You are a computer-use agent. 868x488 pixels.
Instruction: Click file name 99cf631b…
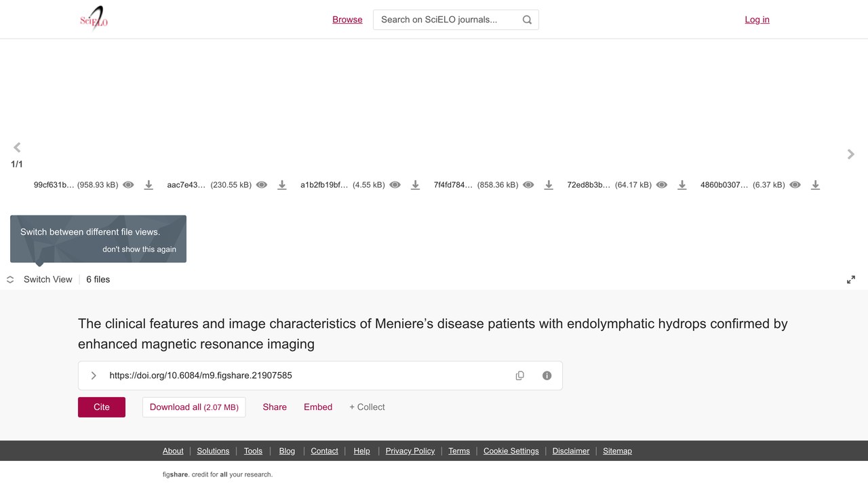54,185
